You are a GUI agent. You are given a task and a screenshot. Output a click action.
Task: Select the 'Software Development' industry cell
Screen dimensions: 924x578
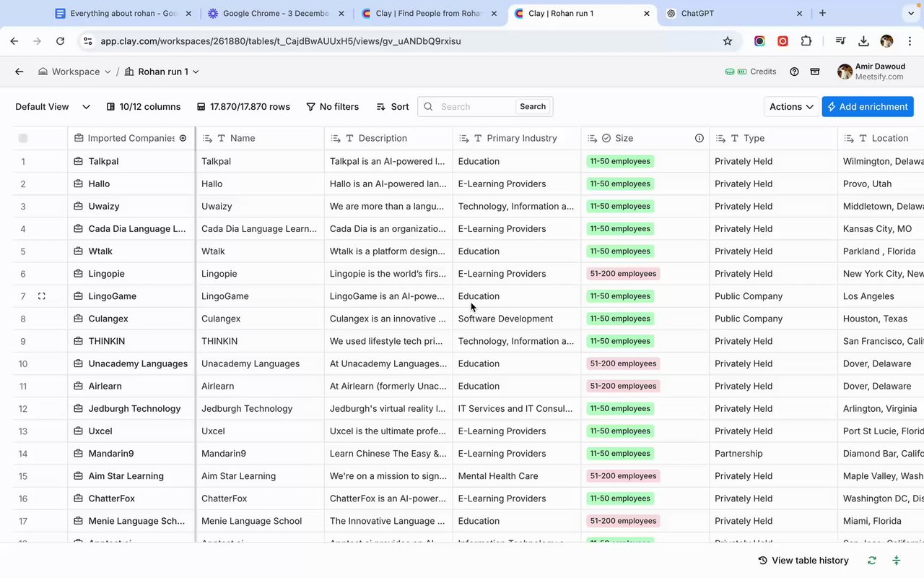pyautogui.click(x=517, y=319)
